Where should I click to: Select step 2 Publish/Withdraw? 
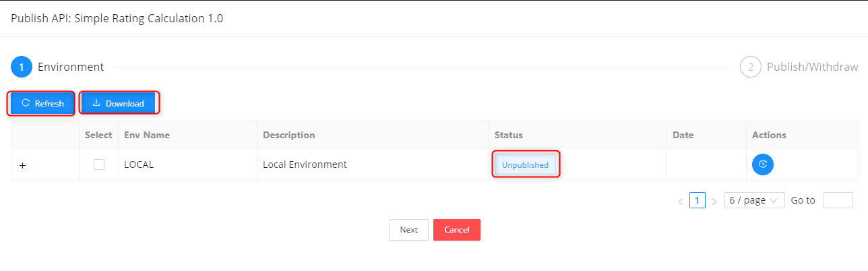pyautogui.click(x=799, y=67)
